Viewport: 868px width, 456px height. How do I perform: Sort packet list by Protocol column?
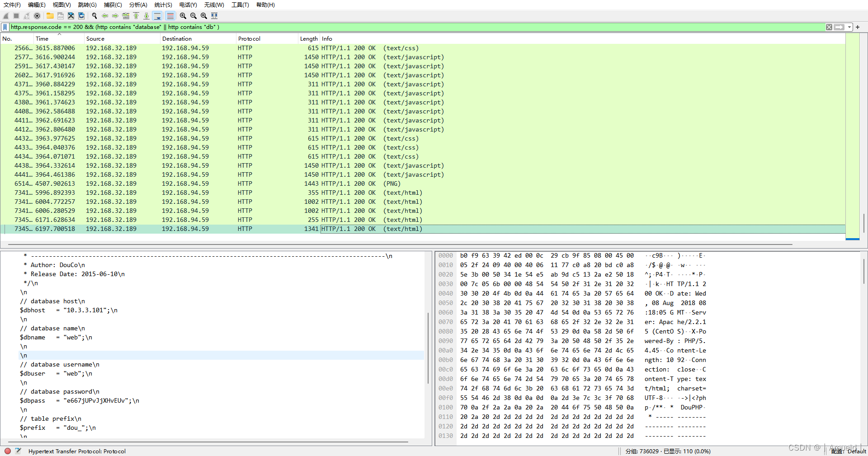click(267, 39)
